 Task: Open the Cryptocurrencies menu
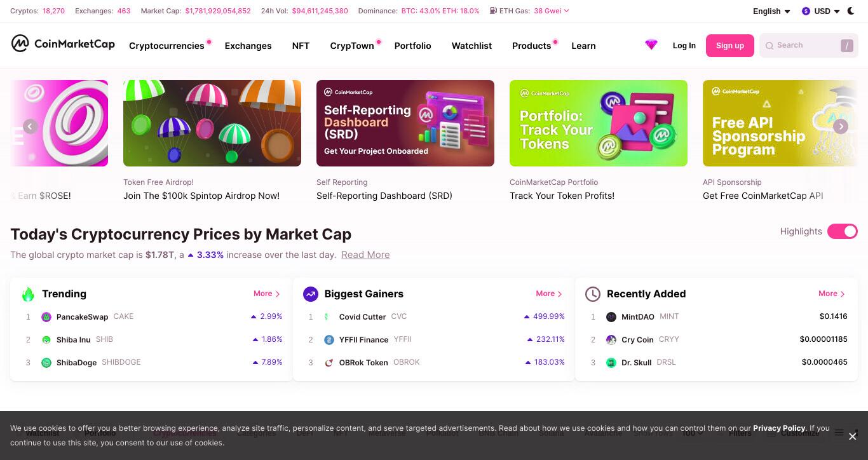coord(166,46)
